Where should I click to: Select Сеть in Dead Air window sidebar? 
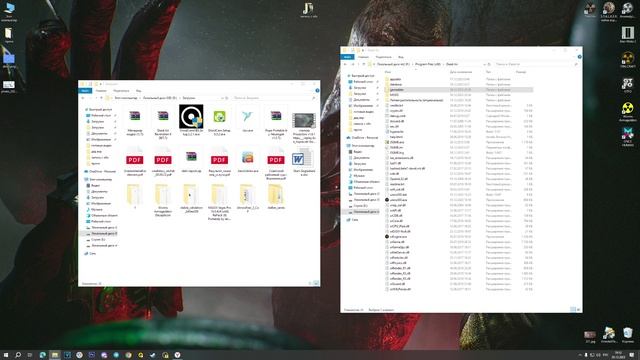coord(352,220)
